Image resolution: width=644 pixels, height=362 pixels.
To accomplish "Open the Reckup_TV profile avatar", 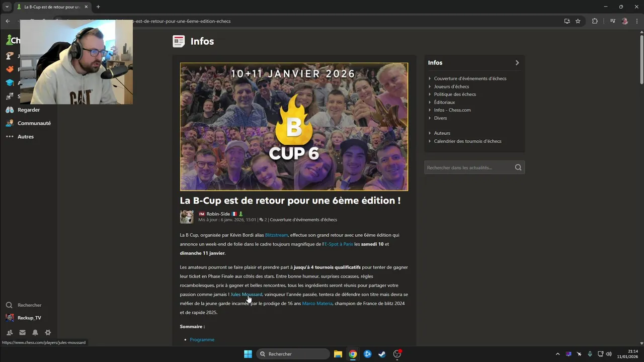I will (10, 318).
